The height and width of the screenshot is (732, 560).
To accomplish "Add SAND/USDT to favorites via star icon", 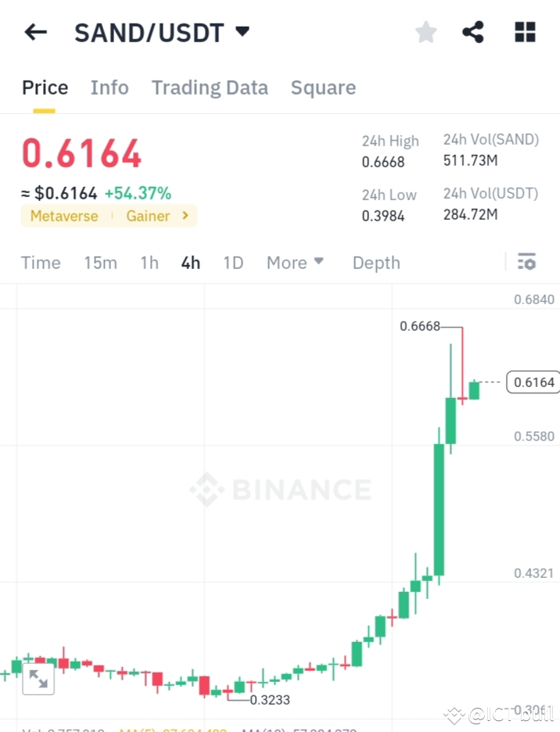I will pos(425,31).
